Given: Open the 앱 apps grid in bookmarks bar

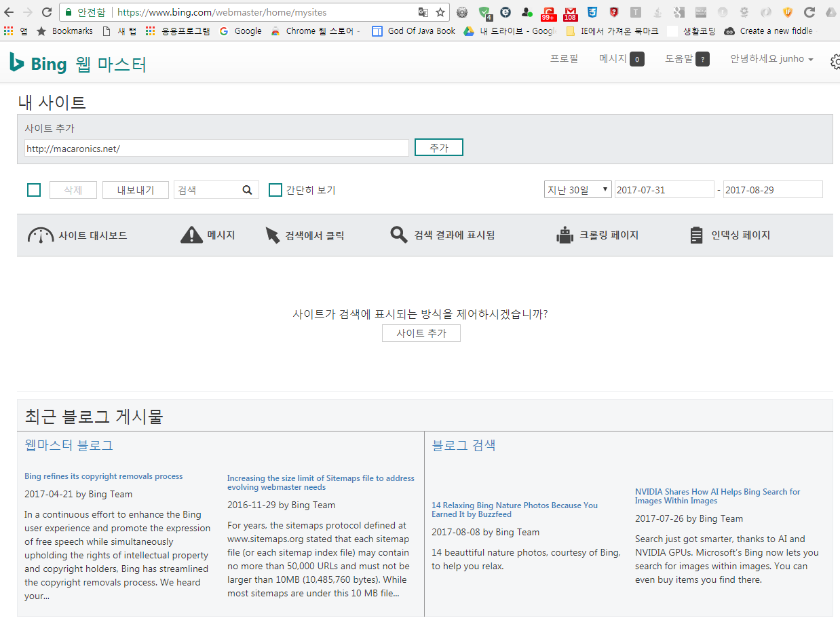Looking at the screenshot, I should pyautogui.click(x=16, y=31).
